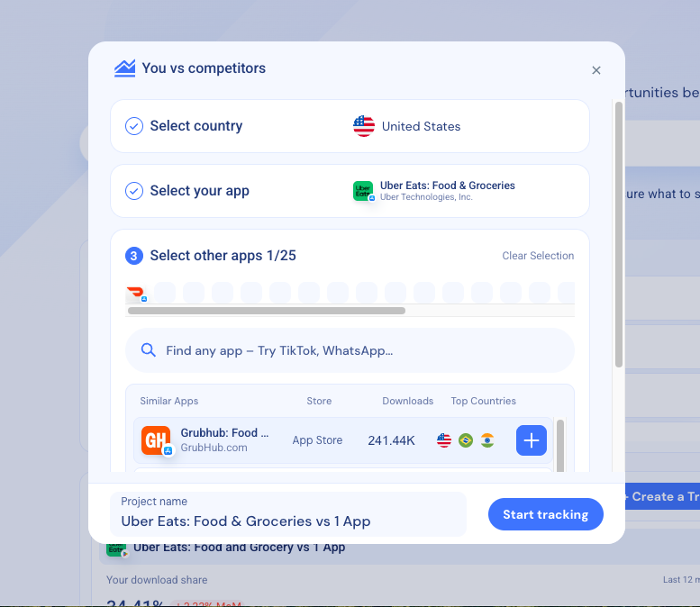Click Uber Technologies, Inc. developer text
Image resolution: width=700 pixels, height=607 pixels.
tap(426, 197)
